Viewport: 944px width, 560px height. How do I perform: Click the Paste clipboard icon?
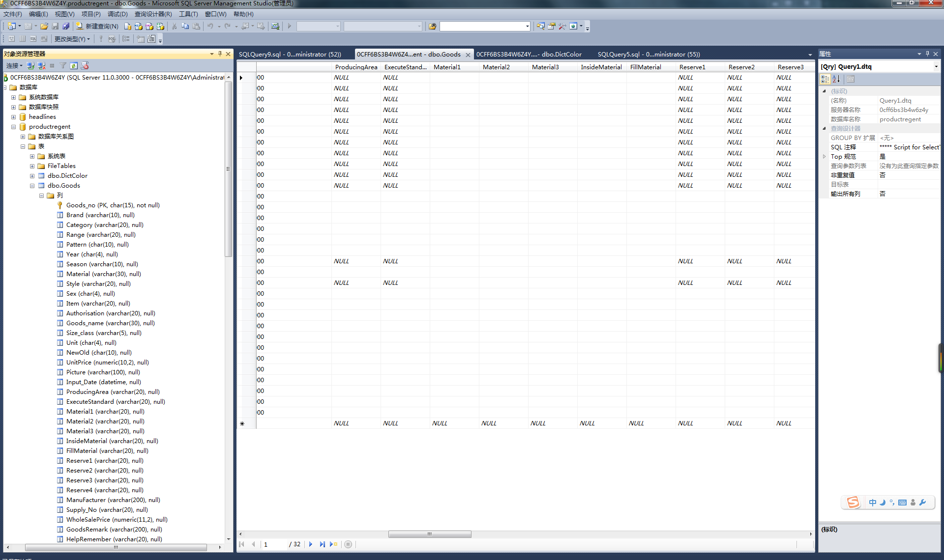(x=196, y=26)
